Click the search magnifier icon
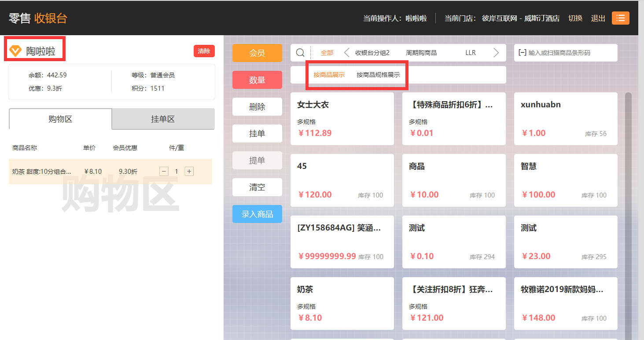 (x=300, y=53)
